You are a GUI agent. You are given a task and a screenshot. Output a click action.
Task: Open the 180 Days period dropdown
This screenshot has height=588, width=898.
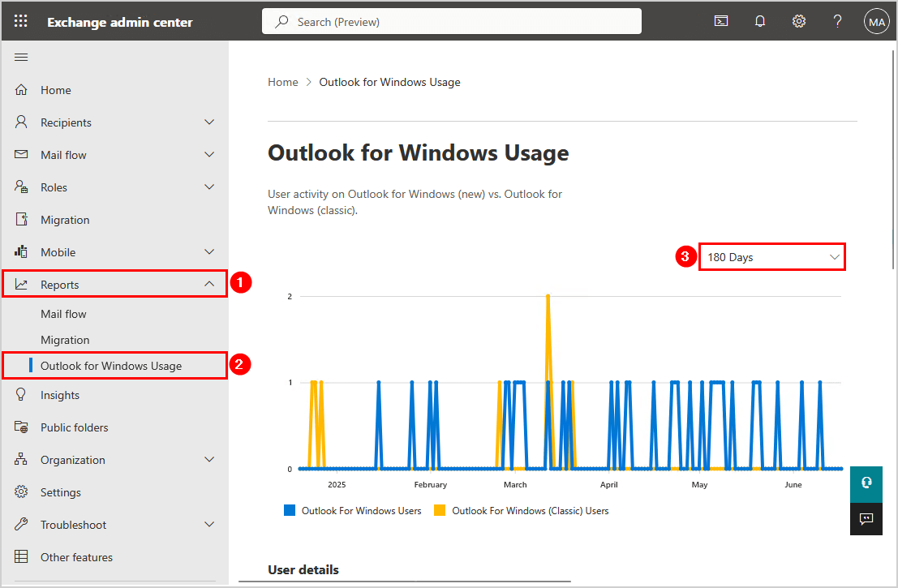771,257
